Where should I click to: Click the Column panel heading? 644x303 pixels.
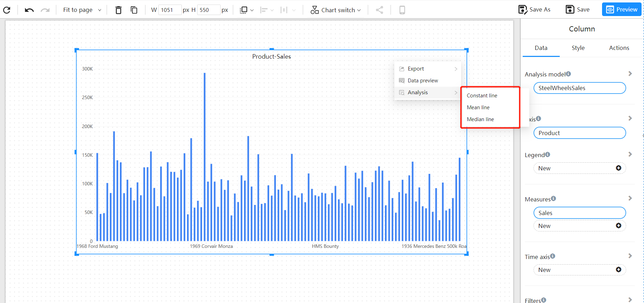(x=582, y=29)
